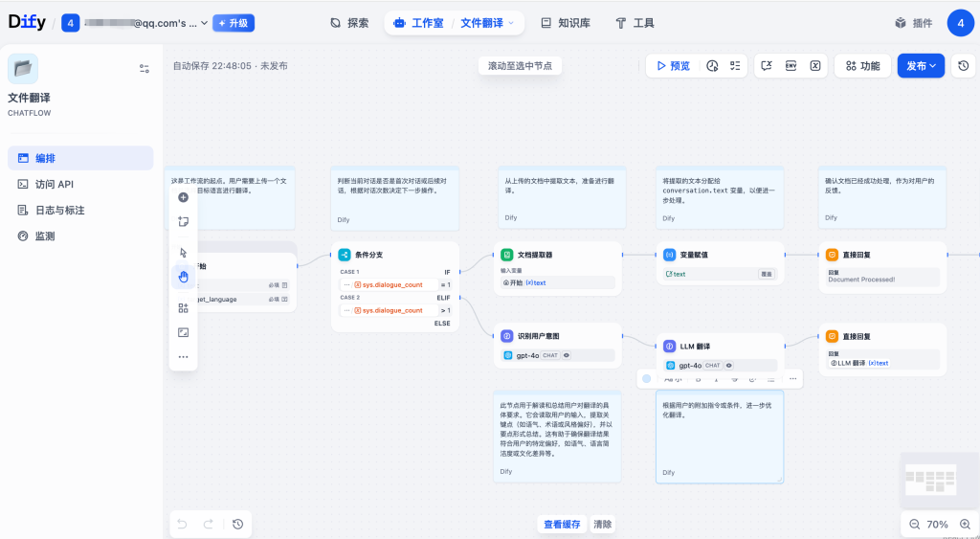Click the add node plus icon
Image resolution: width=980 pixels, height=539 pixels.
(x=183, y=197)
